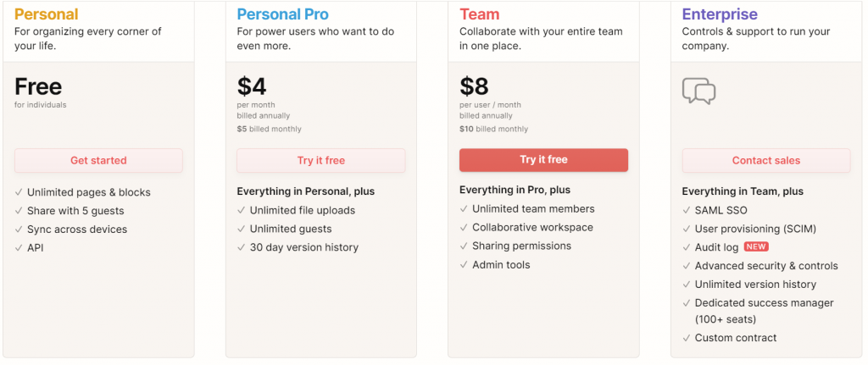The width and height of the screenshot is (868, 365).
Task: Select the Enterprise plan heading
Action: pos(720,14)
